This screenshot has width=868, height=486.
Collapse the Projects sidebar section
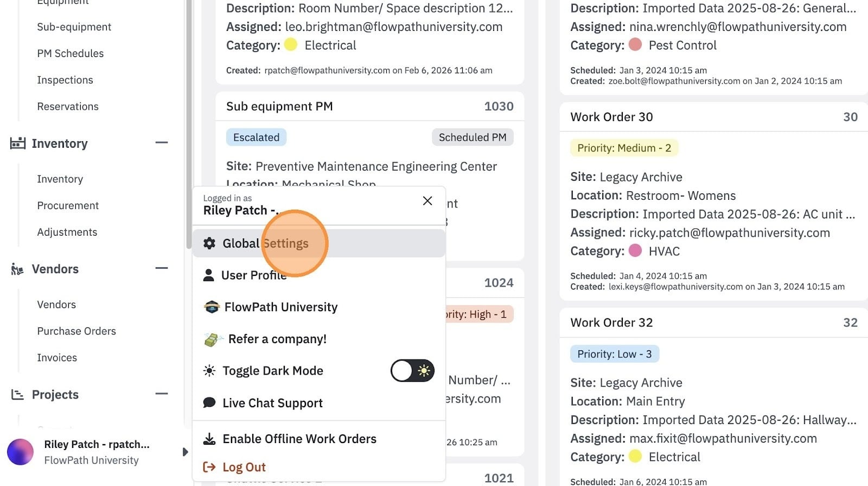pos(162,394)
